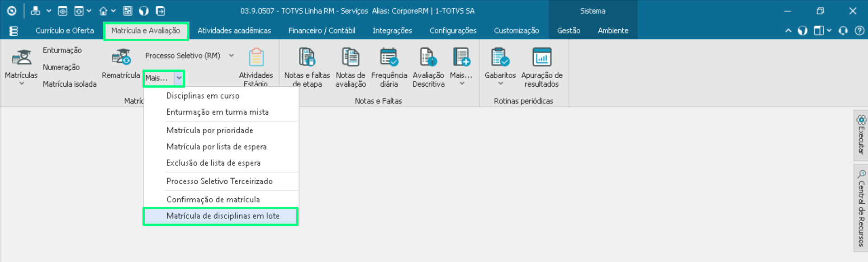This screenshot has height=262, width=868.
Task: Open the application menu stack icon
Action: click(x=14, y=31)
